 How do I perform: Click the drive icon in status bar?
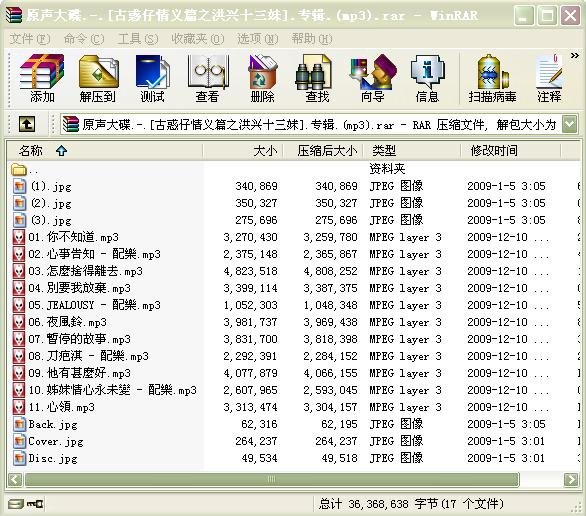coord(16,504)
